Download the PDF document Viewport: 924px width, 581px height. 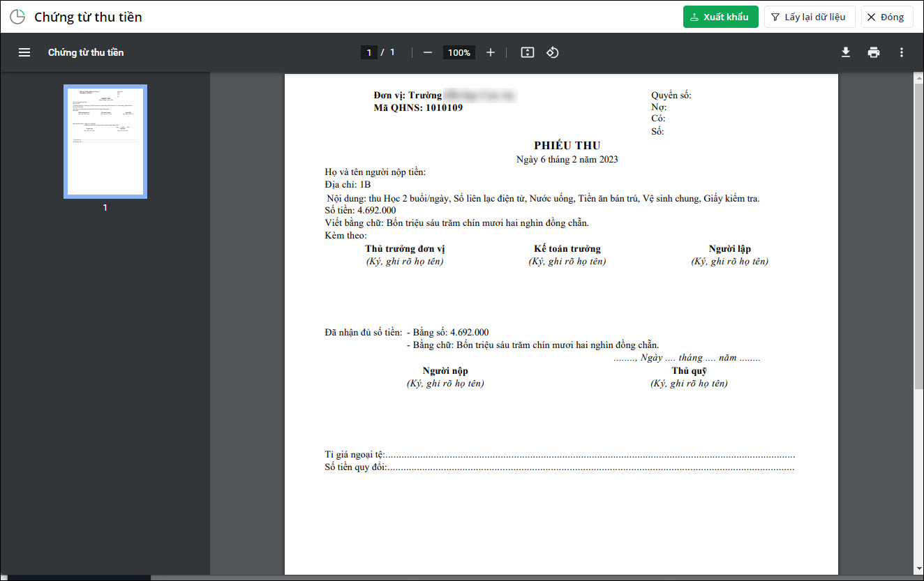click(846, 52)
